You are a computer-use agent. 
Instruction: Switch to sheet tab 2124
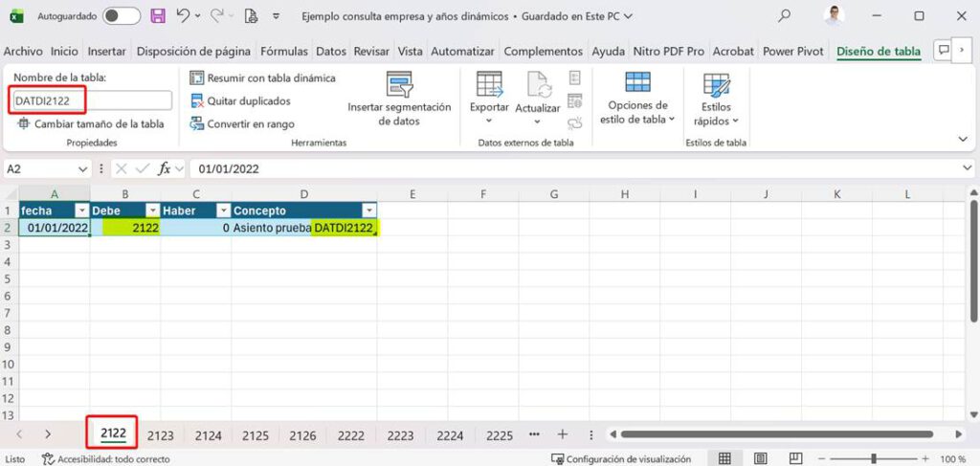(x=208, y=435)
